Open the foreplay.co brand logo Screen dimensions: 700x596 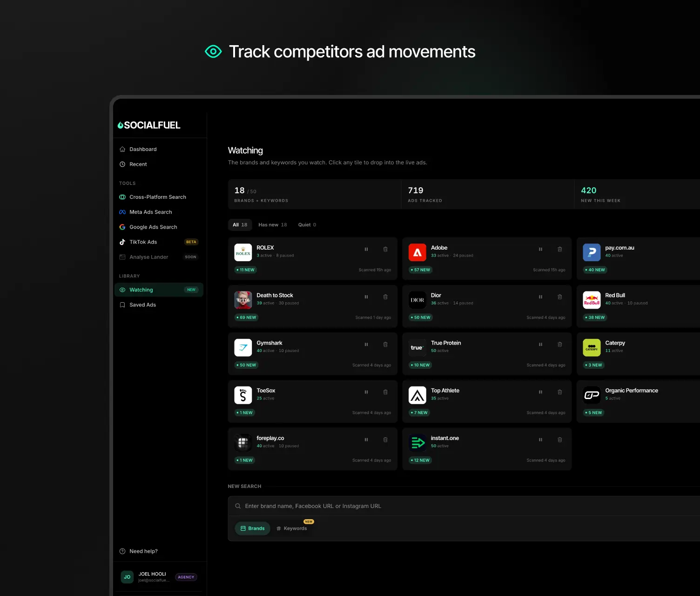243,443
